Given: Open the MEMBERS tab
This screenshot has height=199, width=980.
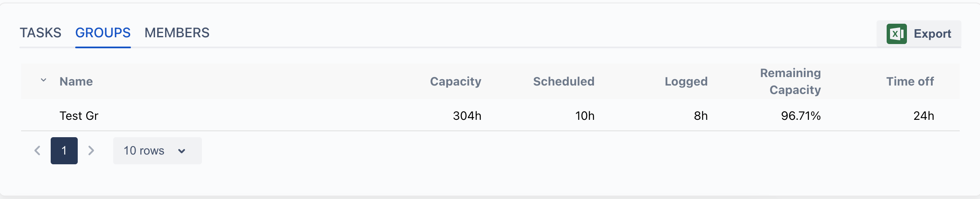Looking at the screenshot, I should [177, 33].
